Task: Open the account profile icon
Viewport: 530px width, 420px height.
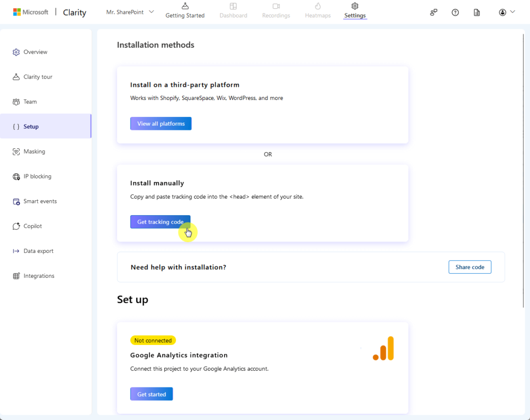Action: 503,12
